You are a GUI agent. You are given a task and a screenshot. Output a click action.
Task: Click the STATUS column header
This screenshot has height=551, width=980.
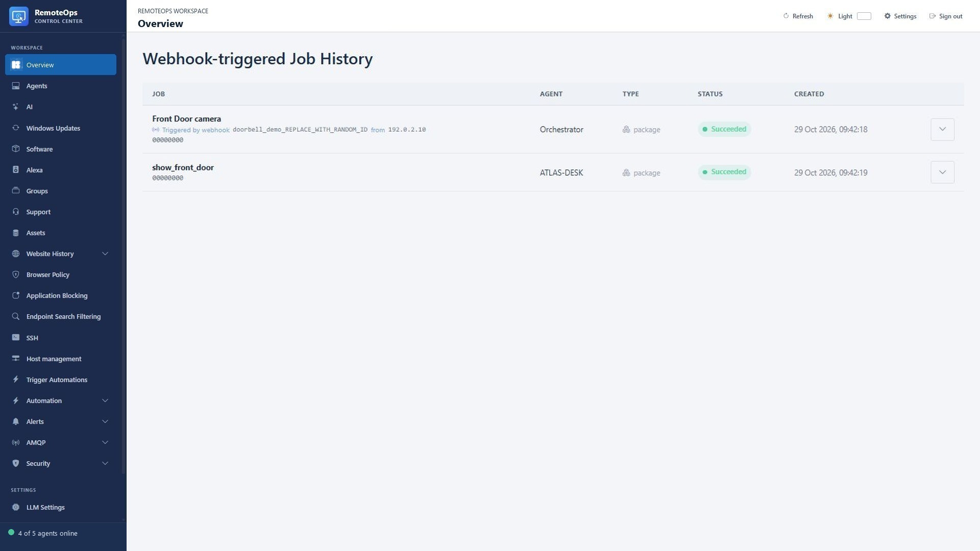(710, 94)
